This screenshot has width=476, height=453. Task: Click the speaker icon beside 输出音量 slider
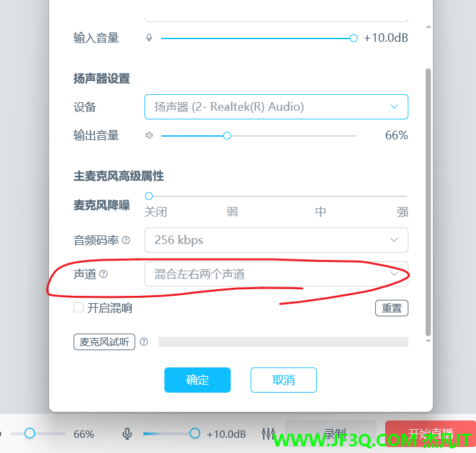(x=149, y=135)
